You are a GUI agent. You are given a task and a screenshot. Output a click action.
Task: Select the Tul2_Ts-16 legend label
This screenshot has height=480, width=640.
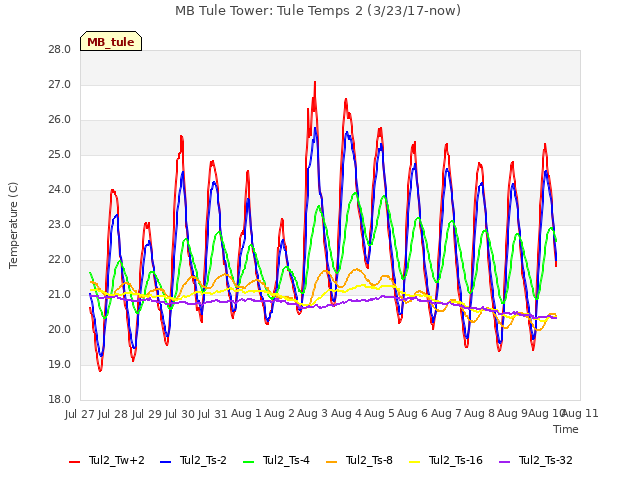(456, 460)
